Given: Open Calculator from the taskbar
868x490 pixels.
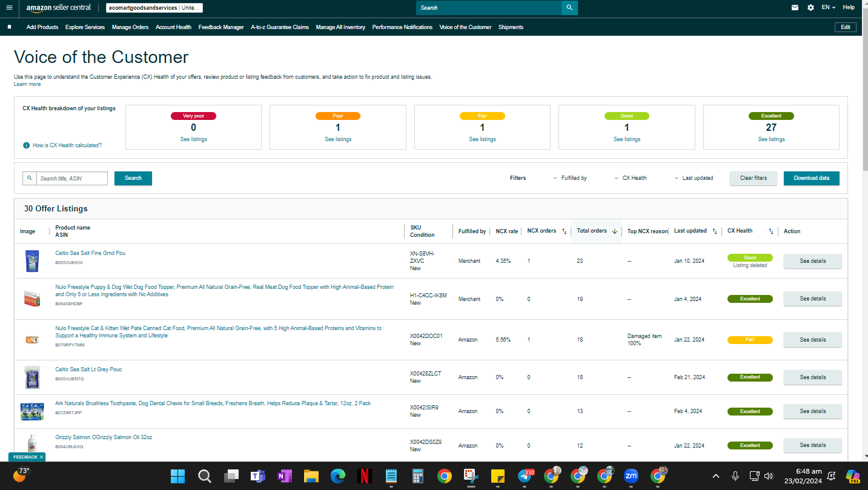Looking at the screenshot, I should click(417, 476).
